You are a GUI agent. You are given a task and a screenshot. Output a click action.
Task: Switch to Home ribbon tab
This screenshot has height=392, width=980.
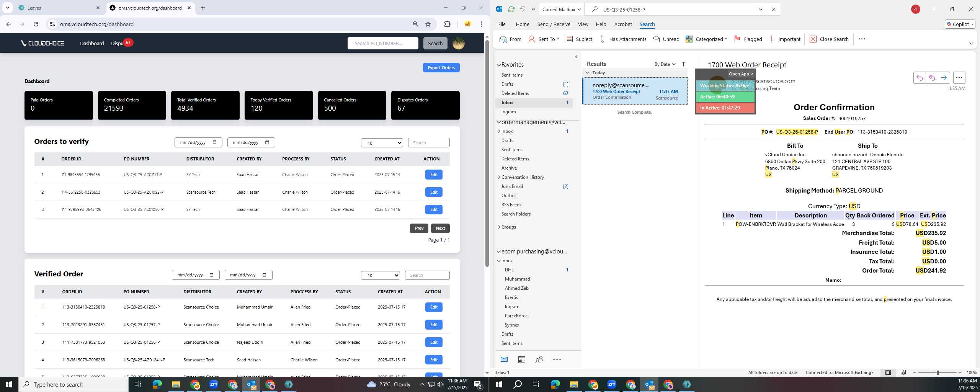[523, 24]
